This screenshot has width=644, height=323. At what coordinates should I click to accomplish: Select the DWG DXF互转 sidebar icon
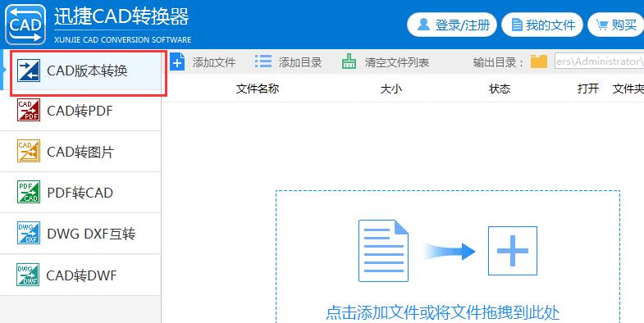coord(29,233)
